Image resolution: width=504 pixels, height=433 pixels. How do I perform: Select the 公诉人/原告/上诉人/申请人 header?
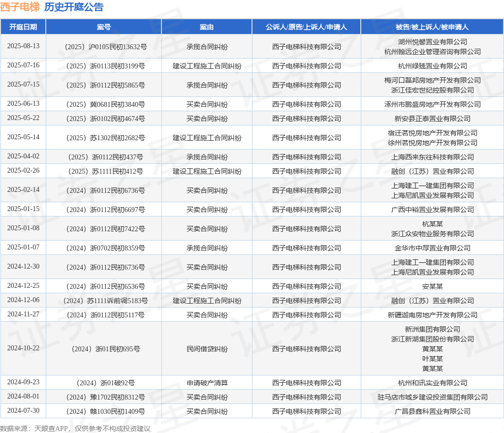tap(306, 27)
